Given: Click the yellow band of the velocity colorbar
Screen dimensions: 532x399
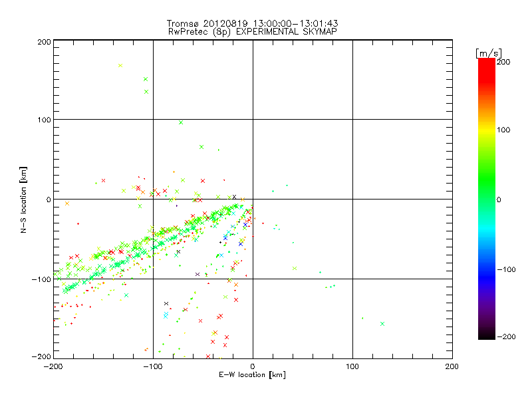Looking at the screenshot, I should pos(487,130).
